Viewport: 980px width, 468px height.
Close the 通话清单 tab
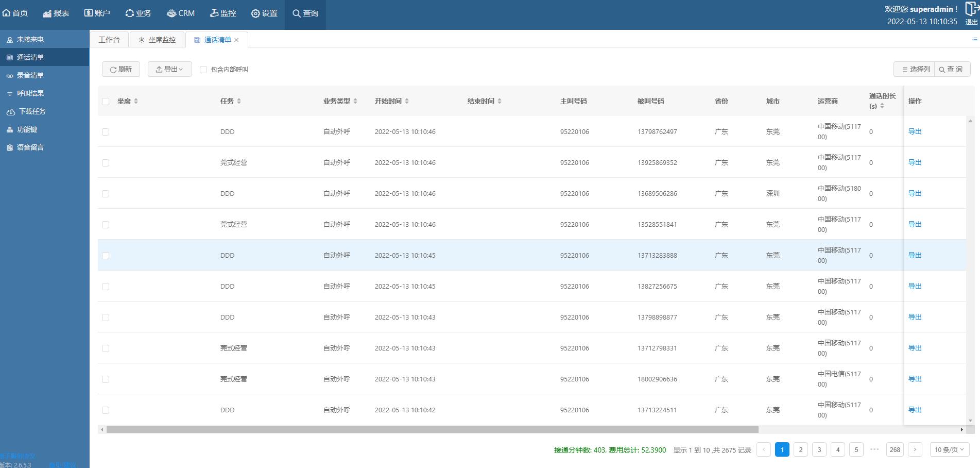236,40
